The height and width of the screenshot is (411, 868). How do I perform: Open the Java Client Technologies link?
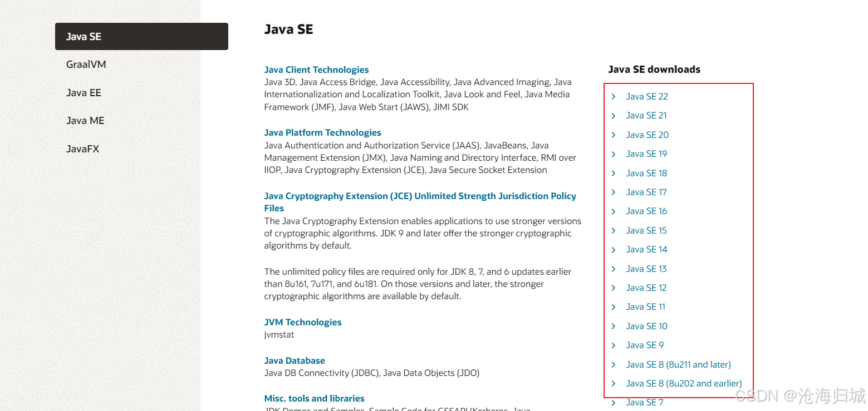coord(316,70)
